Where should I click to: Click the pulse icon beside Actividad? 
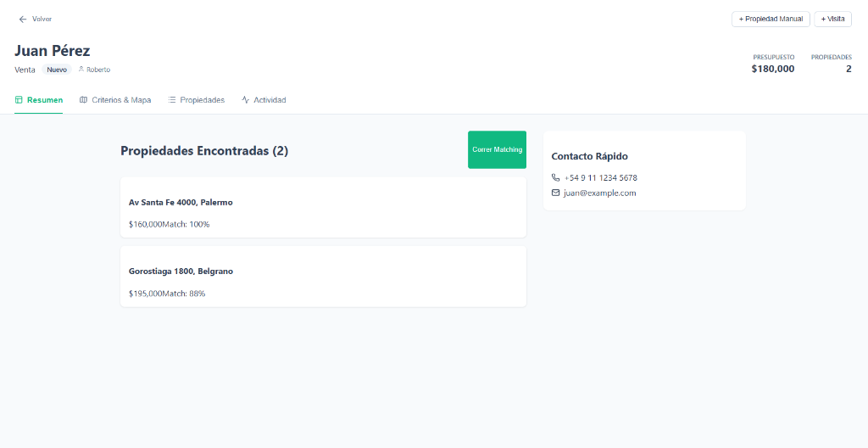tap(246, 100)
